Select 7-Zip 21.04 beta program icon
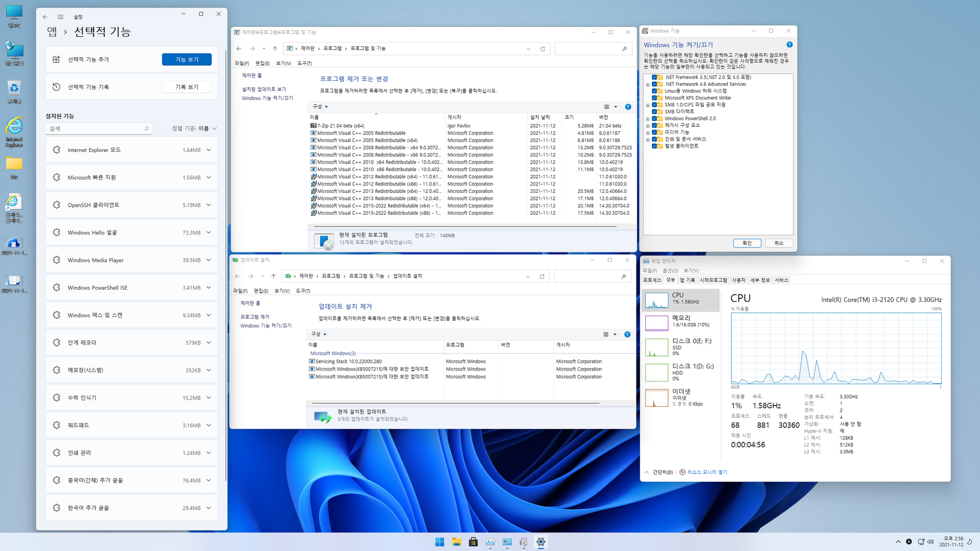Viewport: 980px width, 551px height. pyautogui.click(x=313, y=126)
